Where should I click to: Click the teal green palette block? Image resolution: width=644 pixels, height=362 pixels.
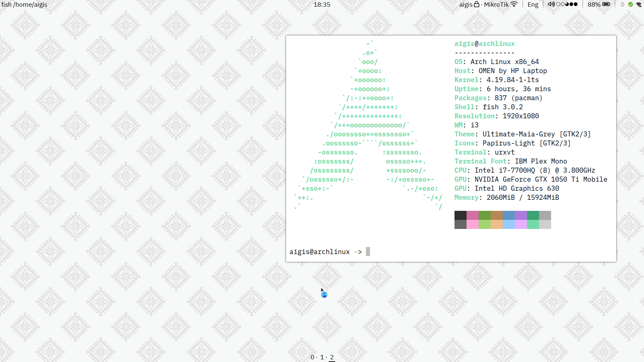(x=533, y=216)
